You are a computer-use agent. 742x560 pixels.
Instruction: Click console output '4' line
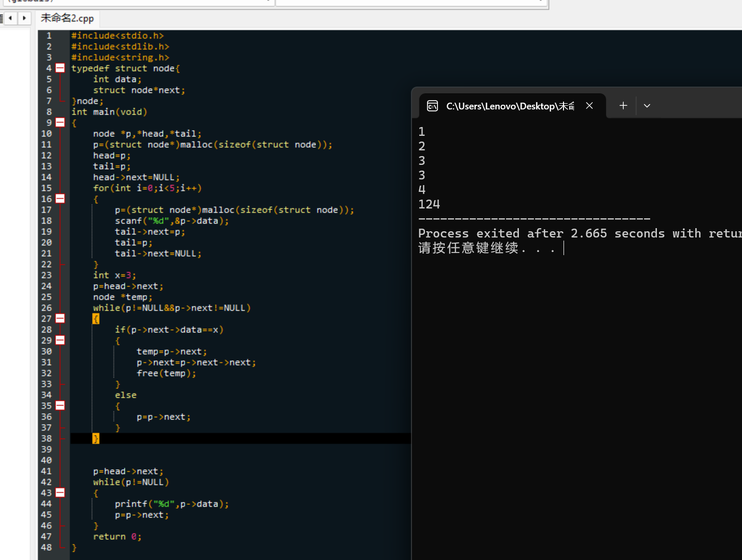tap(422, 190)
